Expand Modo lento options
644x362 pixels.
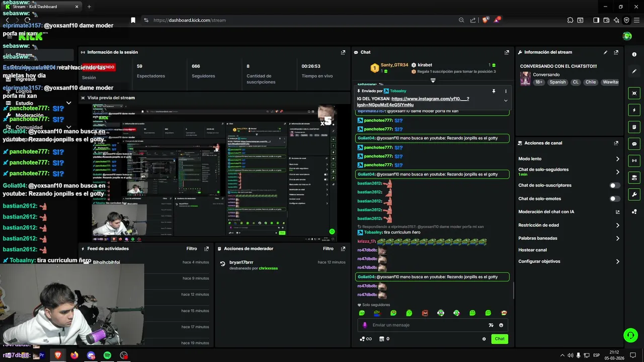(618, 159)
